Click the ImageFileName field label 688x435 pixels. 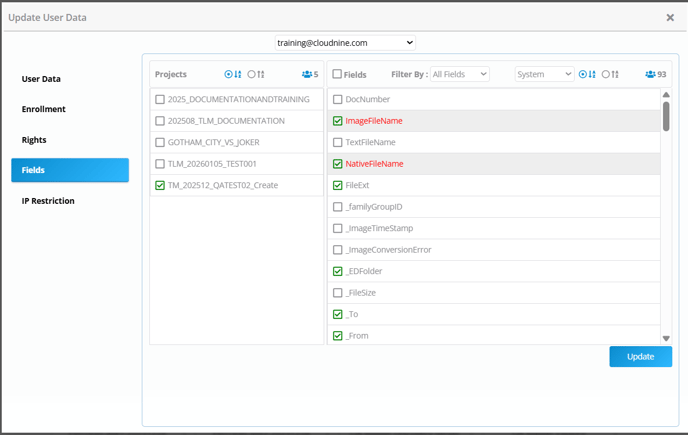coord(374,121)
